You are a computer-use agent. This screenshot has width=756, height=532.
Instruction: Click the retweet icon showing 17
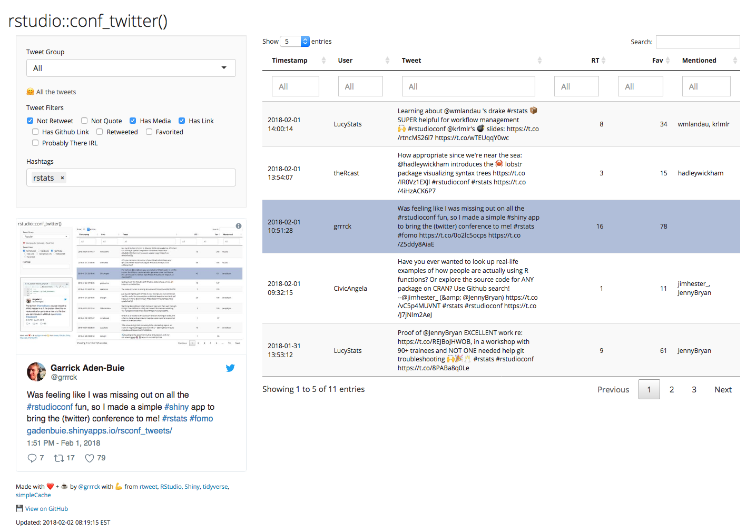[58, 458]
